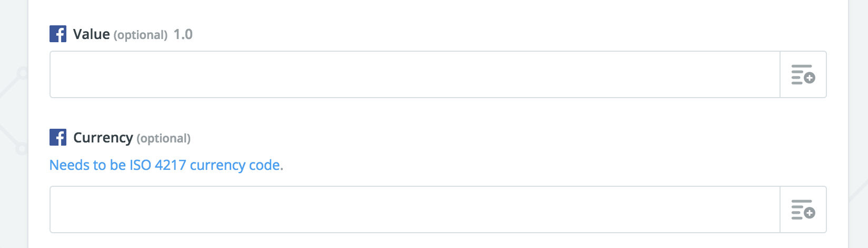868x248 pixels.
Task: Select the Currency field label
Action: (x=103, y=138)
